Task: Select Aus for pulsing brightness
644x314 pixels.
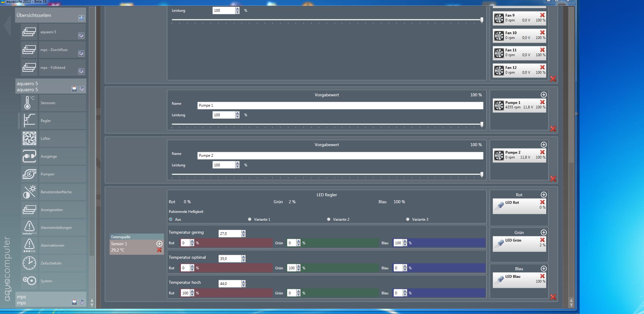Action: 171,219
